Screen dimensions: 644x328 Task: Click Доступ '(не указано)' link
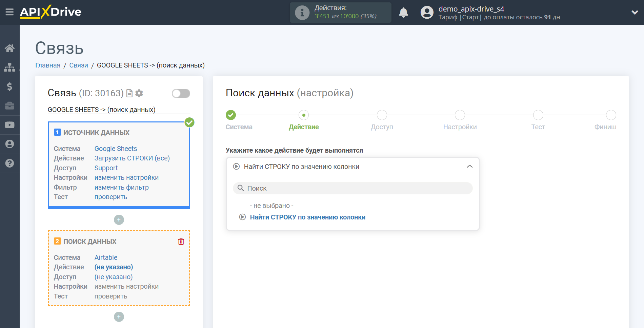(x=114, y=277)
